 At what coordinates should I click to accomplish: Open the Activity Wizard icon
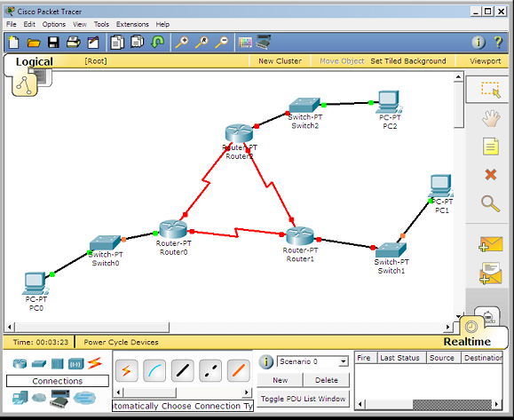93,43
